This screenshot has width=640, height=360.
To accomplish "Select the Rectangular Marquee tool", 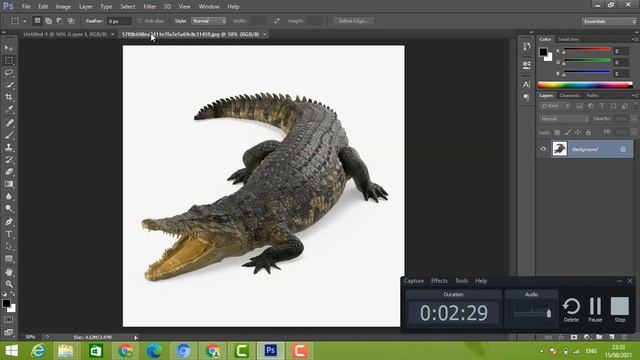I will (x=9, y=60).
